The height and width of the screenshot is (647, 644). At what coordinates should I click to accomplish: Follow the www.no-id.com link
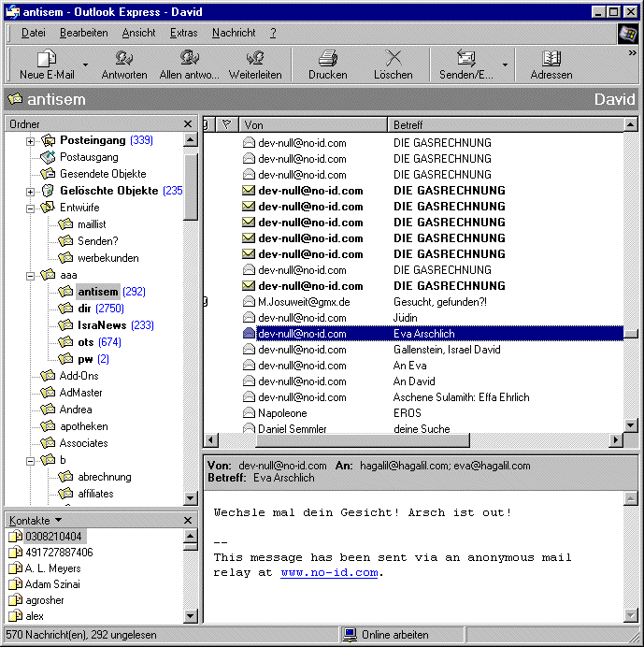point(329,572)
